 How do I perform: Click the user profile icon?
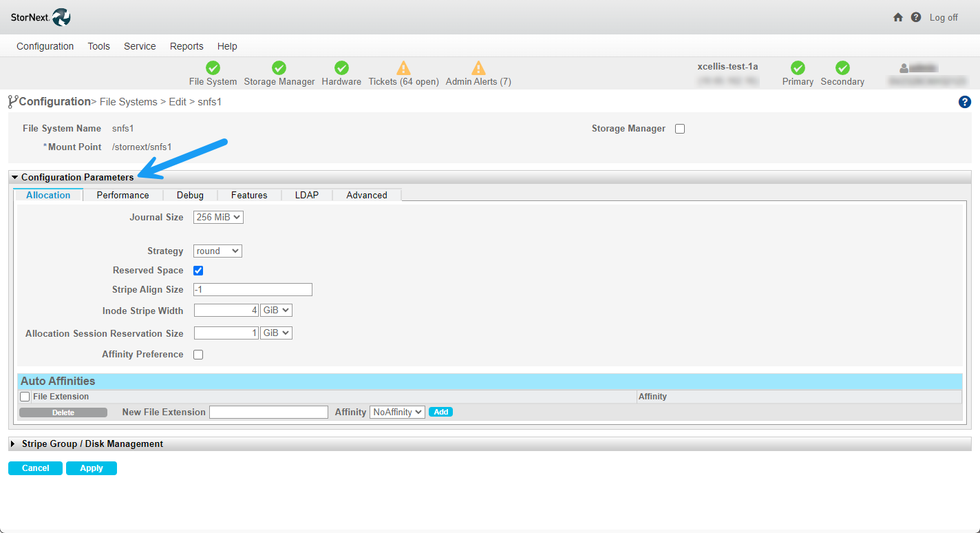(x=904, y=68)
